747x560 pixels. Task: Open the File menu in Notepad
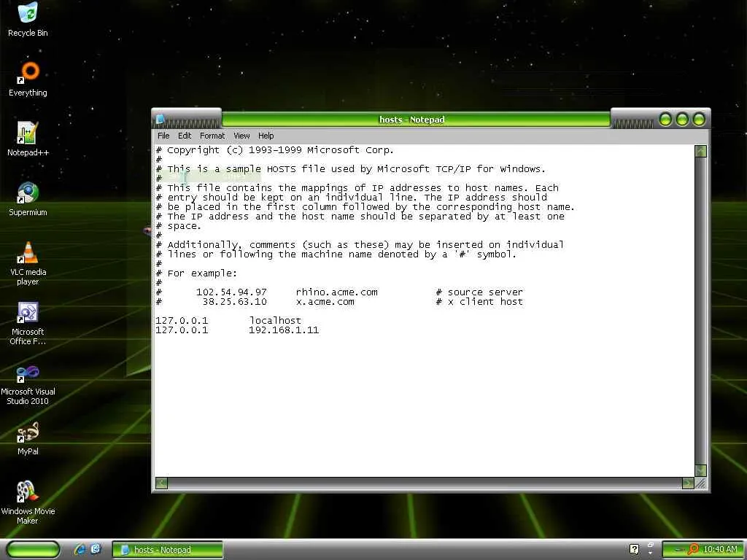[163, 136]
